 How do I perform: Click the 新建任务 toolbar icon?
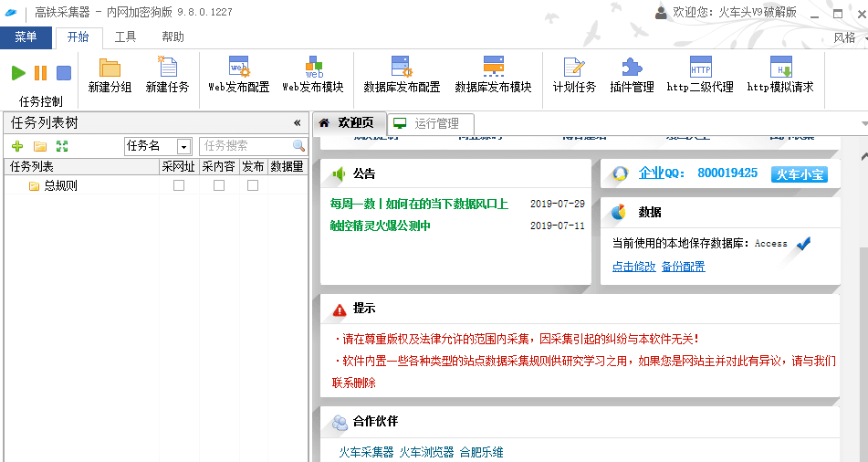[167, 68]
